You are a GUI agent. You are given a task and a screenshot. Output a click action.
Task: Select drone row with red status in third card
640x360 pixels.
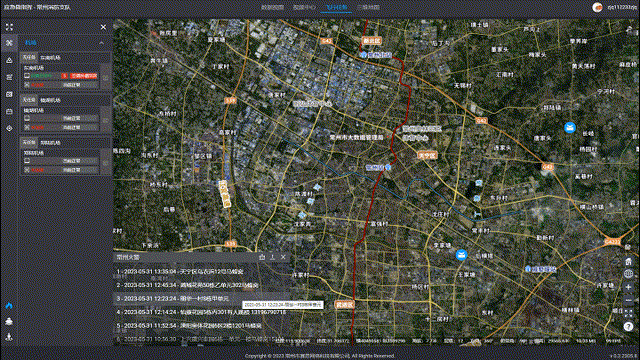(61, 170)
